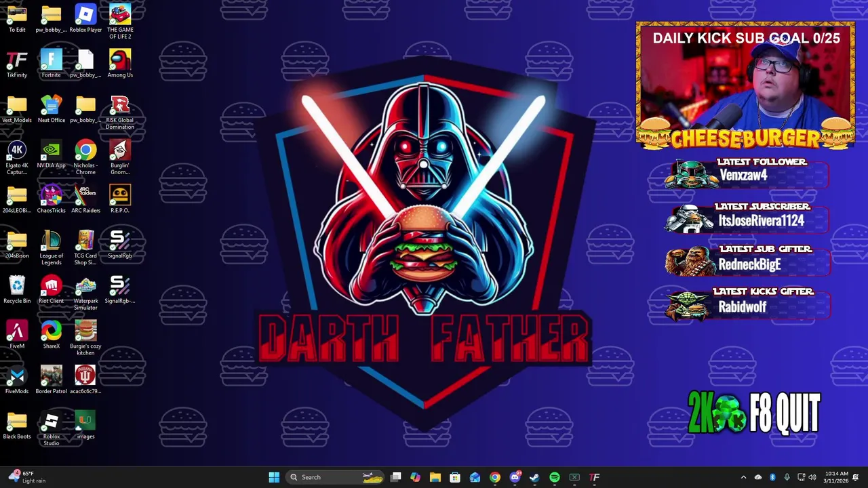Open the 204sBison zipped folder

[x=17, y=245]
